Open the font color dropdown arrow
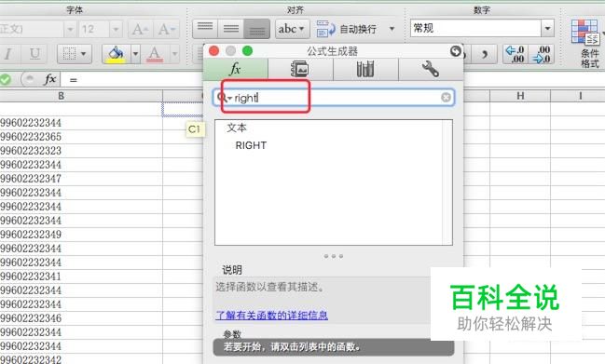Viewport: 605px width, 364px height. tap(174, 54)
